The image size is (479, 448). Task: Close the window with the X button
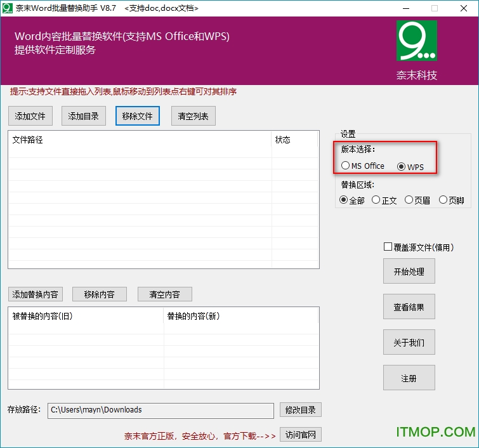[463, 8]
